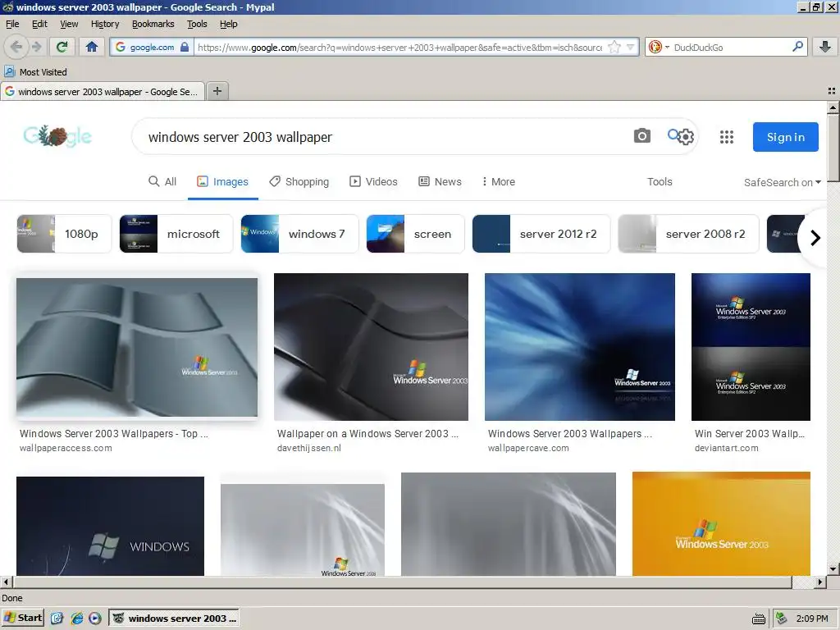Click the list all tabs icon
This screenshot has height=630, width=840.
pyautogui.click(x=832, y=91)
